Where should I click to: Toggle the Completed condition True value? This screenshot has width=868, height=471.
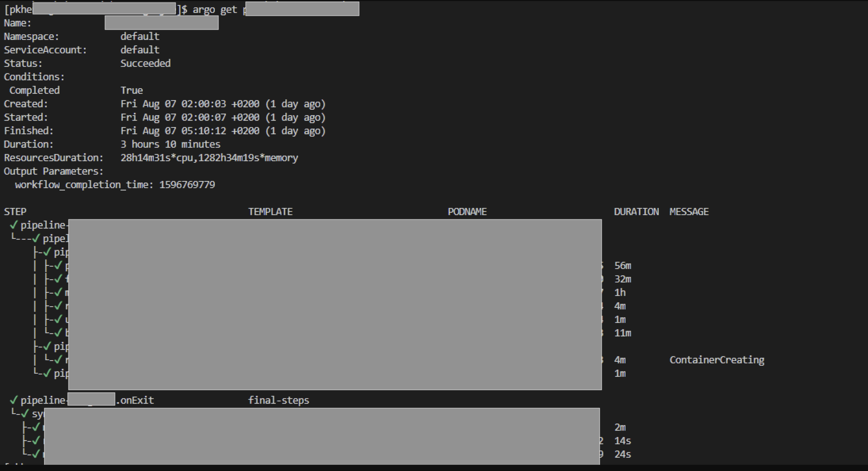[x=131, y=90]
